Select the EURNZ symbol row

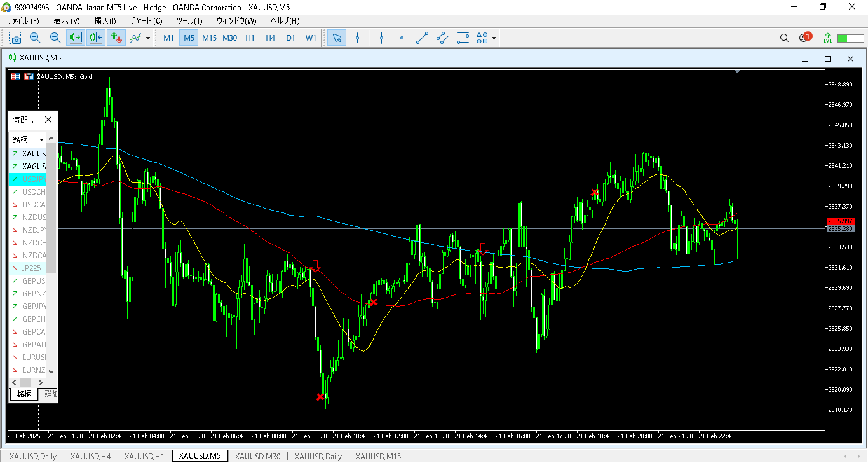[28, 370]
